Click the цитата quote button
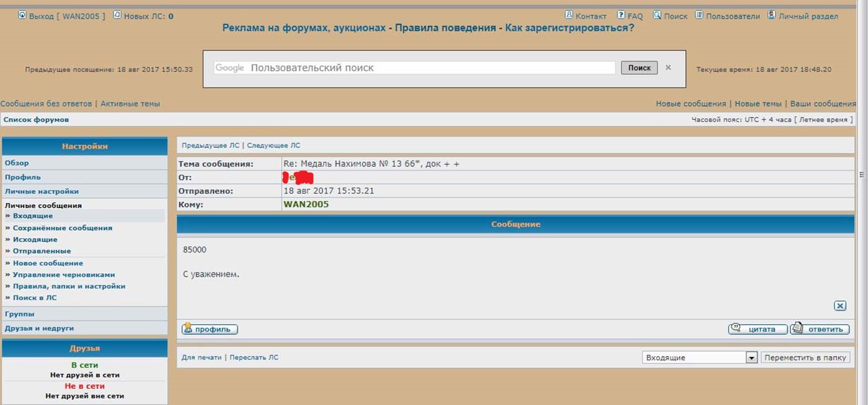868x405 pixels. coord(758,329)
